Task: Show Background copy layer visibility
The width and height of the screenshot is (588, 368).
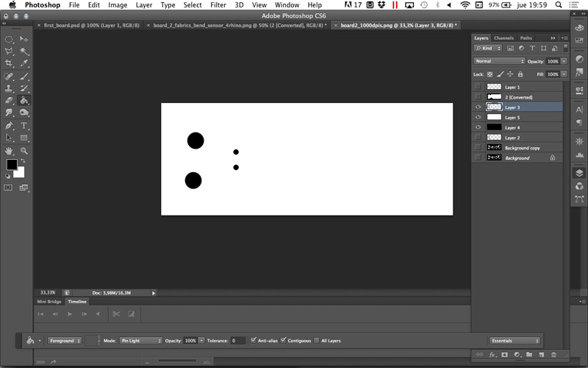Action: tap(478, 148)
